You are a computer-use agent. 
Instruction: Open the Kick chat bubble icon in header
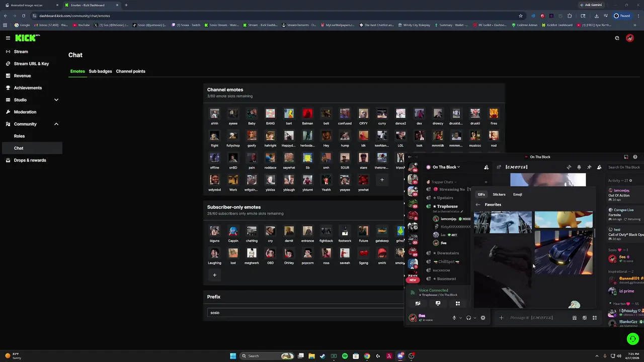[x=617, y=38]
